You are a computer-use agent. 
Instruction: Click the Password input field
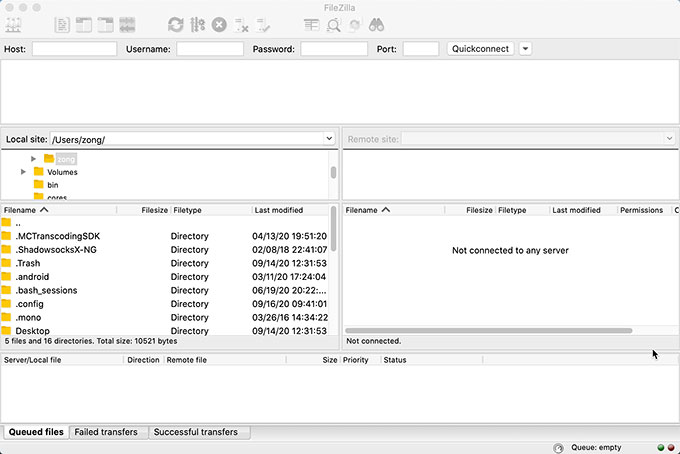click(334, 49)
